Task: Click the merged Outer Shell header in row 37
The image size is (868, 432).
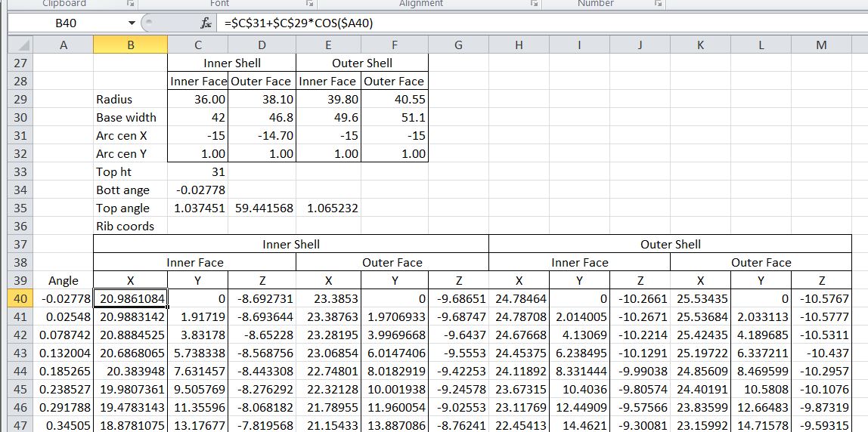Action: pyautogui.click(x=670, y=245)
